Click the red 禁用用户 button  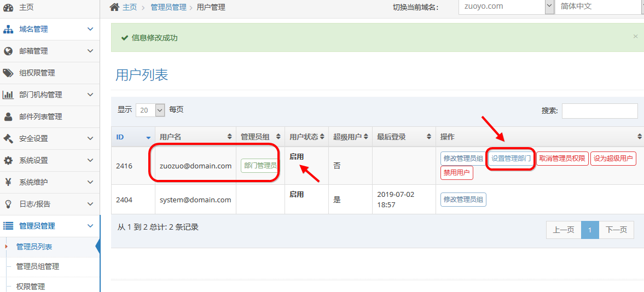click(457, 173)
